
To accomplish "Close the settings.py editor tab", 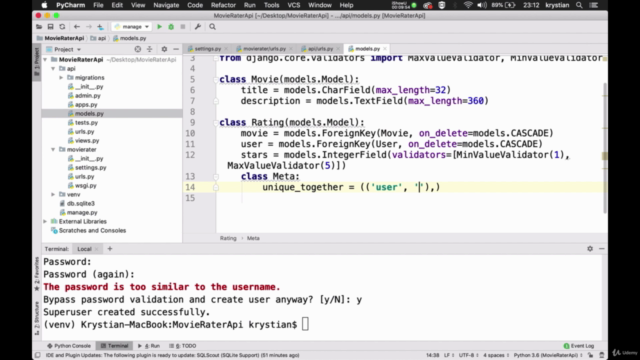I will pyautogui.click(x=226, y=49).
